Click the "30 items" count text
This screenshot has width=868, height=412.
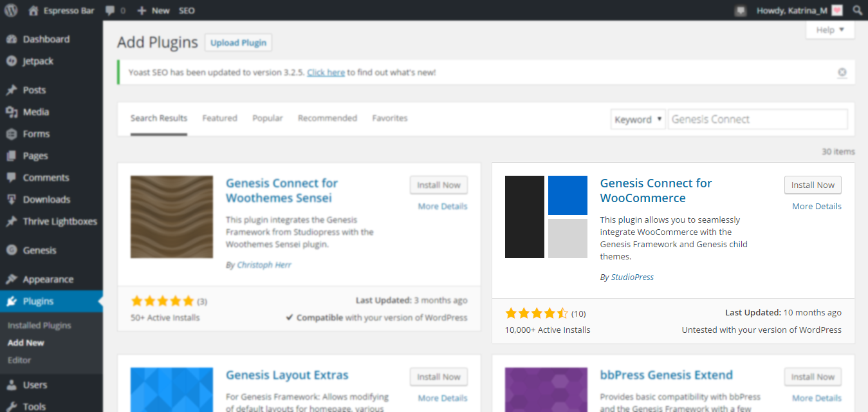[838, 152]
